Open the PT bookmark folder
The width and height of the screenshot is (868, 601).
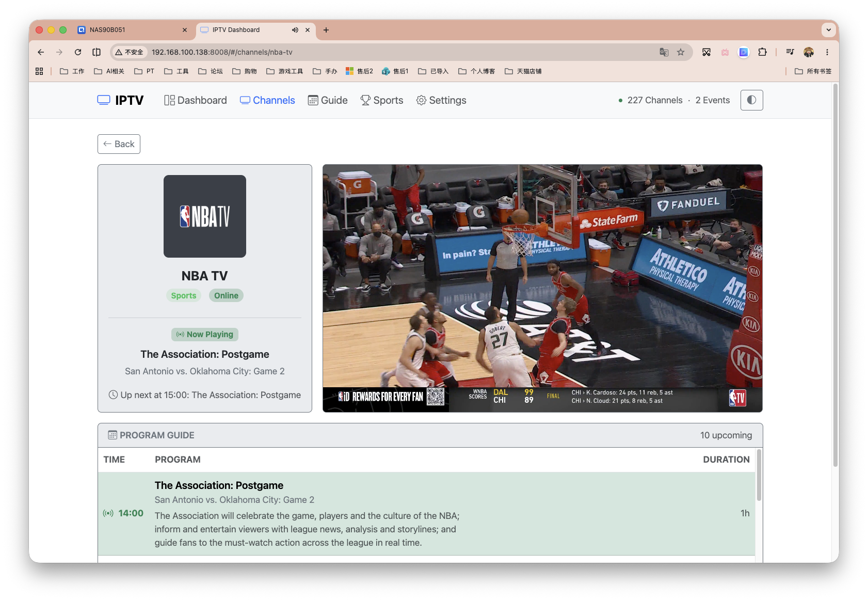[x=144, y=71]
